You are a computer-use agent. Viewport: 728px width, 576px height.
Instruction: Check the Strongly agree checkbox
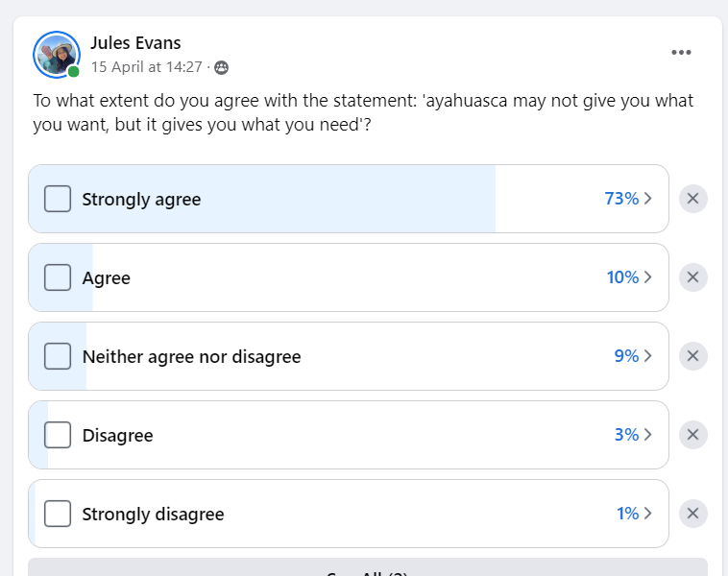[x=58, y=199]
